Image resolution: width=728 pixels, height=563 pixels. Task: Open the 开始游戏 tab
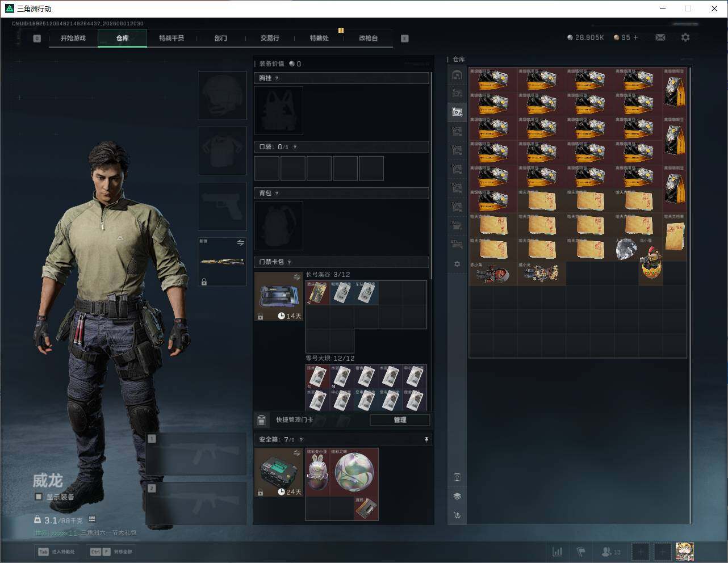point(73,38)
